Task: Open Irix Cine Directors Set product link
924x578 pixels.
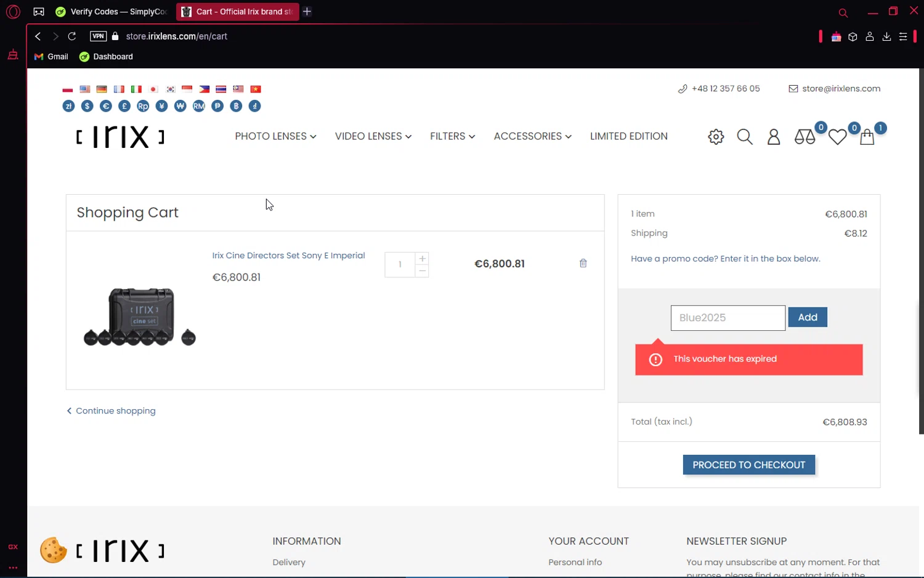Action: [x=288, y=256]
